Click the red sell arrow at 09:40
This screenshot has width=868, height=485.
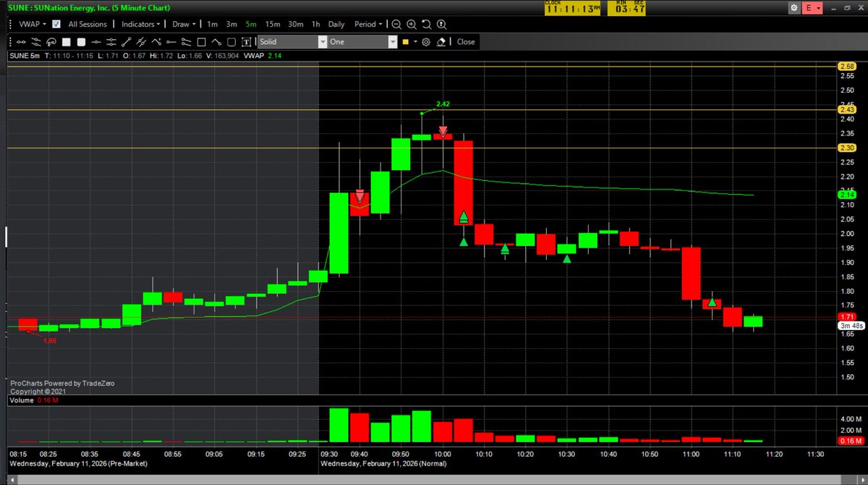click(359, 195)
